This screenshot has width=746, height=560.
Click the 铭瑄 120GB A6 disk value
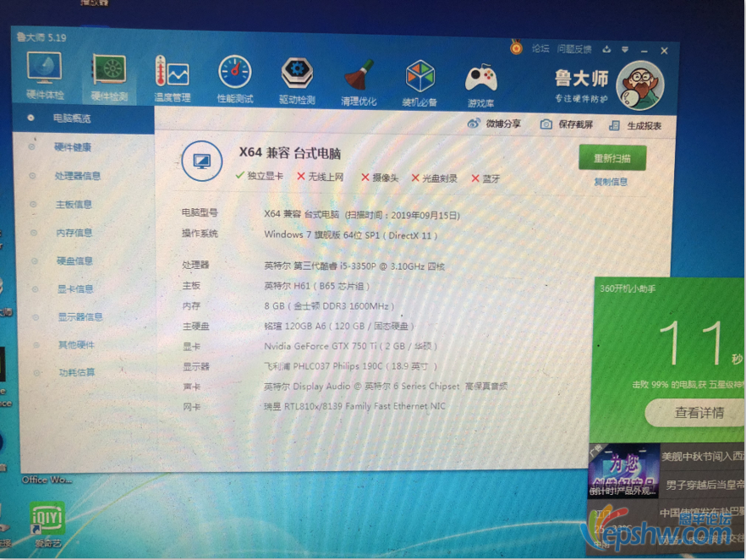coord(340,326)
